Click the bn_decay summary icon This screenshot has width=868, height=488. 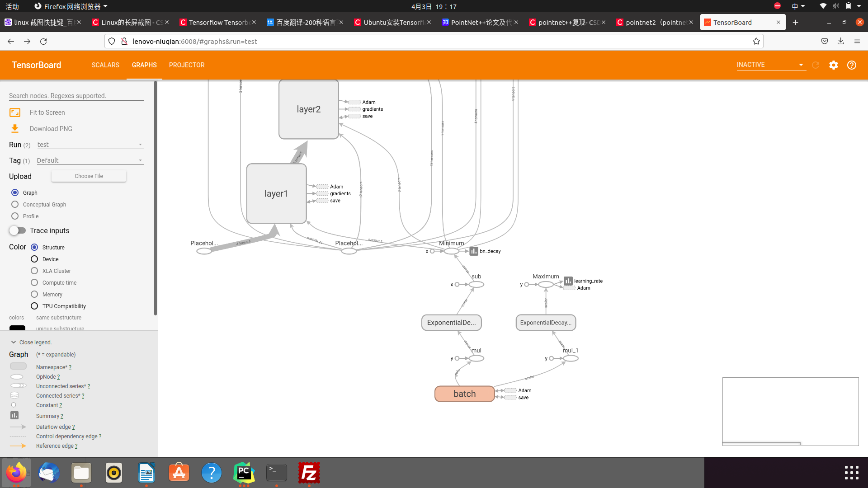[474, 251]
